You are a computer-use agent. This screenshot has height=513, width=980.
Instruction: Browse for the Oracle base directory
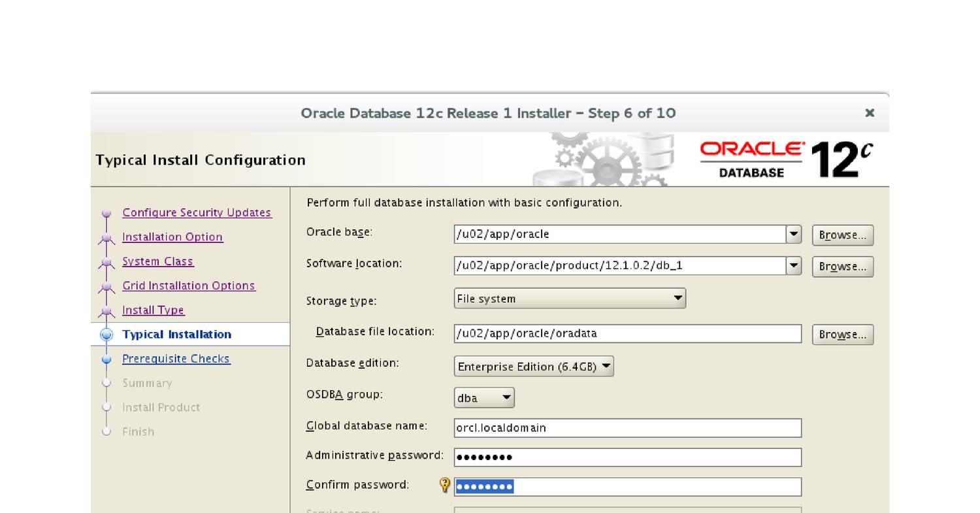842,235
